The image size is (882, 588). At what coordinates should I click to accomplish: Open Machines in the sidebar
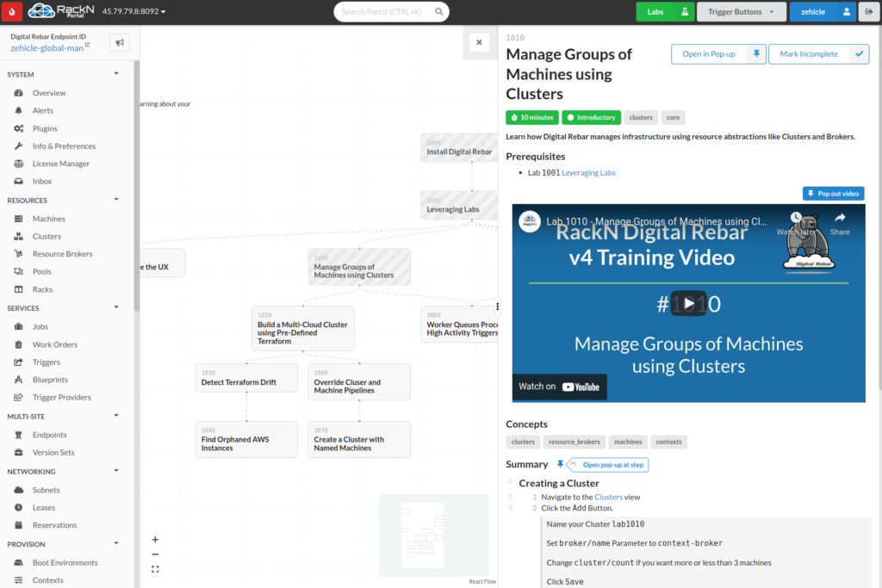tap(48, 219)
